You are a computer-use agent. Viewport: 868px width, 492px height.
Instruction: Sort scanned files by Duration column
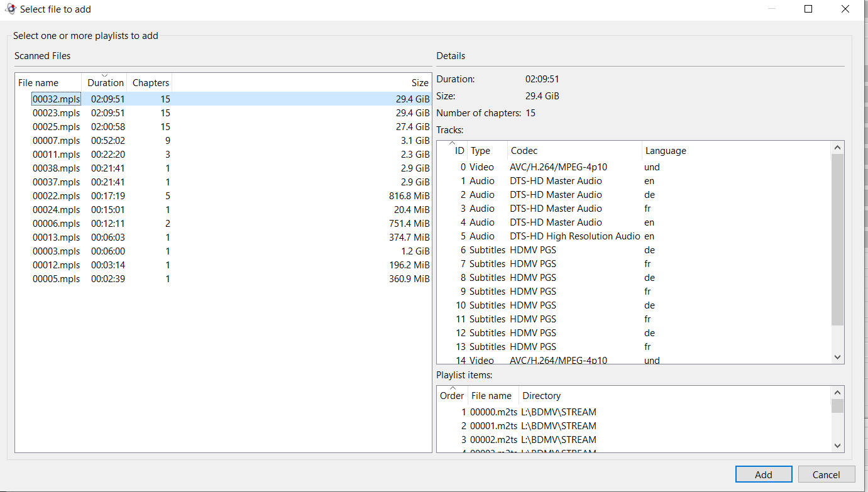104,82
